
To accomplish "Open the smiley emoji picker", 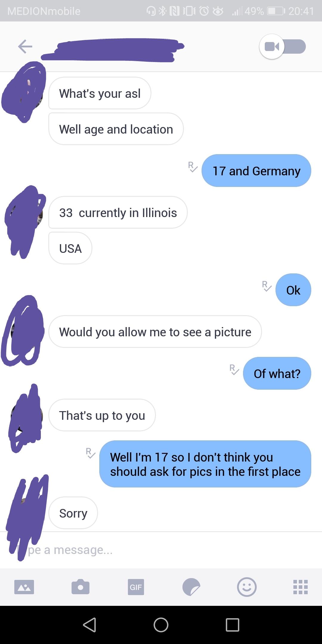I will 247,587.
